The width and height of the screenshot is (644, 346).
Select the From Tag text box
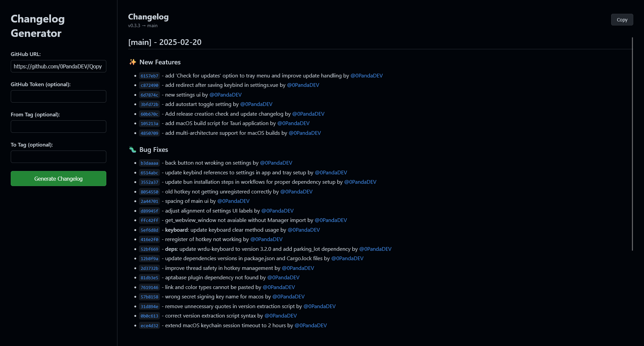pos(58,127)
